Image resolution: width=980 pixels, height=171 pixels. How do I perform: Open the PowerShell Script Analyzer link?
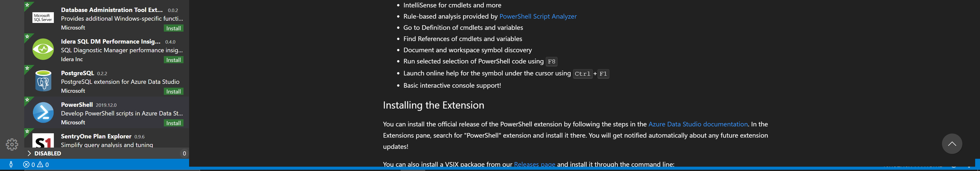[538, 16]
